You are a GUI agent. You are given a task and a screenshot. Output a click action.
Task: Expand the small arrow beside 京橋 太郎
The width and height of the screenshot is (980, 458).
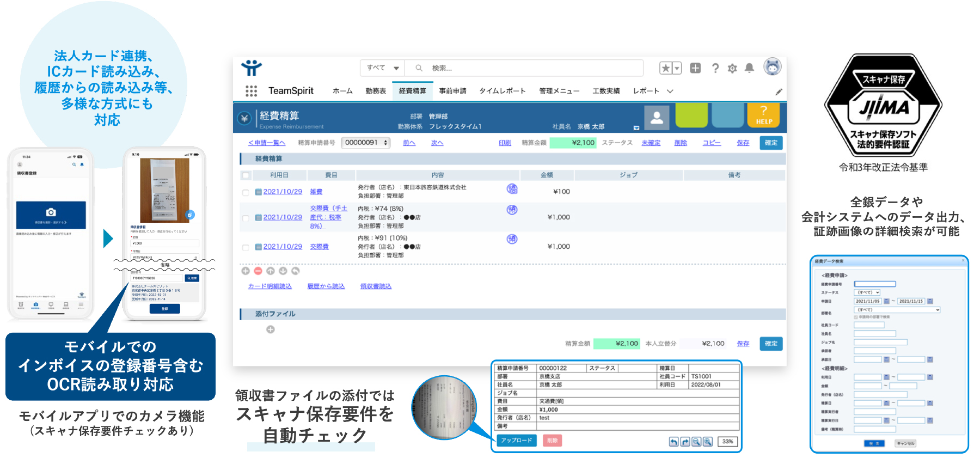[x=636, y=128]
